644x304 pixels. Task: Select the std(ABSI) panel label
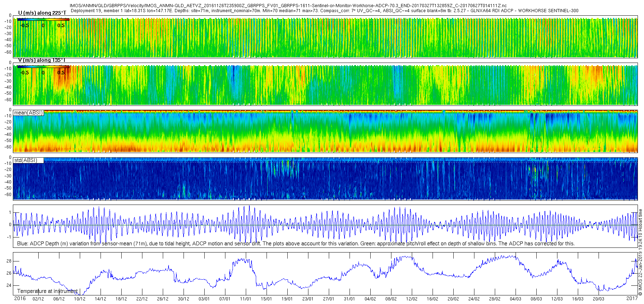point(26,160)
